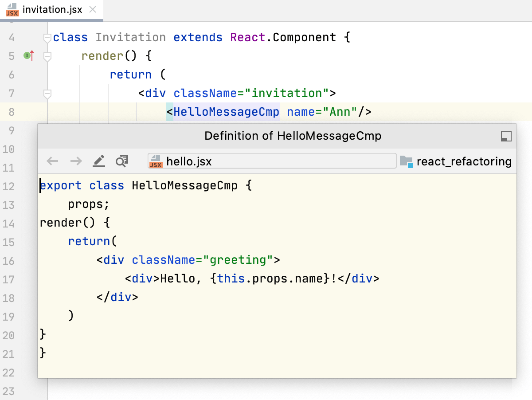Click the back navigation arrow in the popup toolbar
532x400 pixels.
[x=52, y=161]
